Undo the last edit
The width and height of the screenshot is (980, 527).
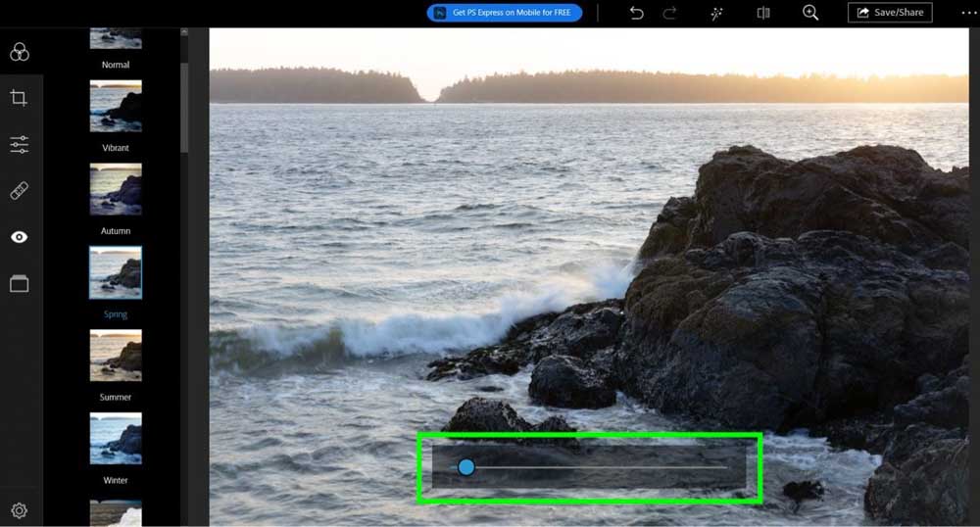tap(636, 13)
